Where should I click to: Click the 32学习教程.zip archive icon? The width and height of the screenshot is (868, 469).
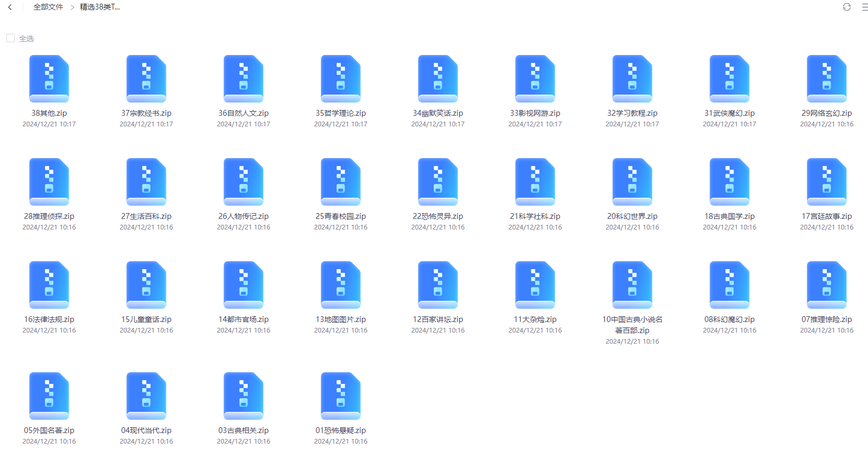pos(632,79)
